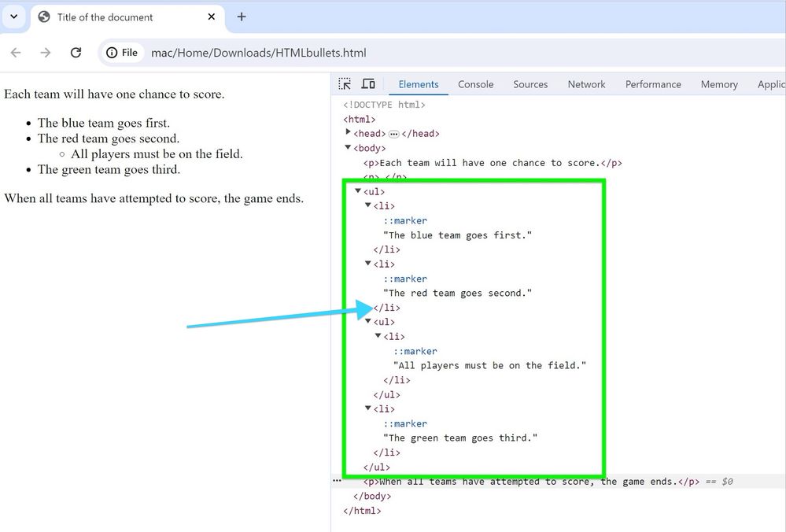Open the Network tab

pyautogui.click(x=586, y=84)
